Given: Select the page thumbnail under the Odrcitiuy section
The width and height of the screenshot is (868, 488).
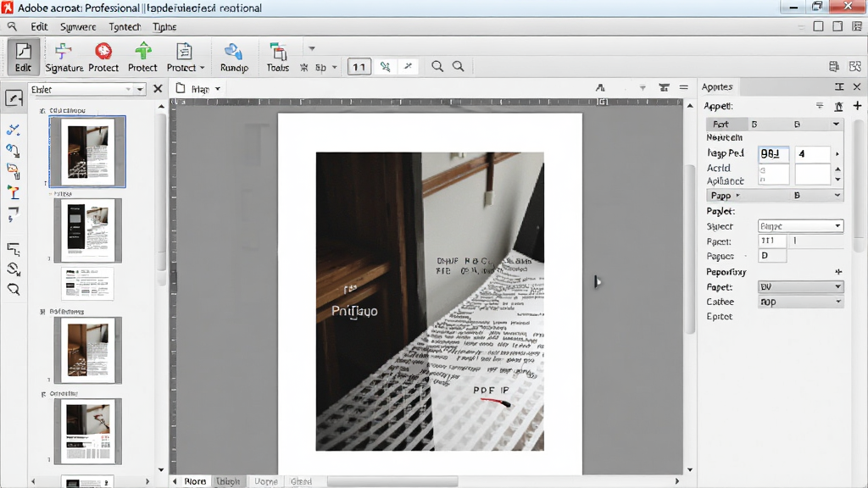Looking at the screenshot, I should click(x=87, y=431).
